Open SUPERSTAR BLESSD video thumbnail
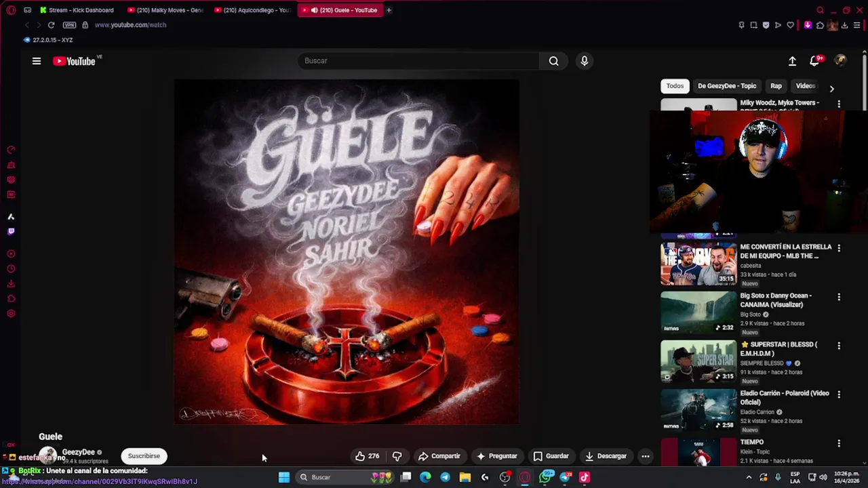Viewport: 868px width, 488px height. [698, 361]
